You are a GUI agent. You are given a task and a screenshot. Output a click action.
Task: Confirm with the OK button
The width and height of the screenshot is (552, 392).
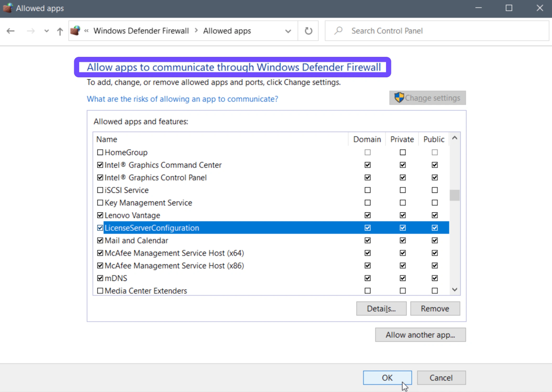[387, 378]
